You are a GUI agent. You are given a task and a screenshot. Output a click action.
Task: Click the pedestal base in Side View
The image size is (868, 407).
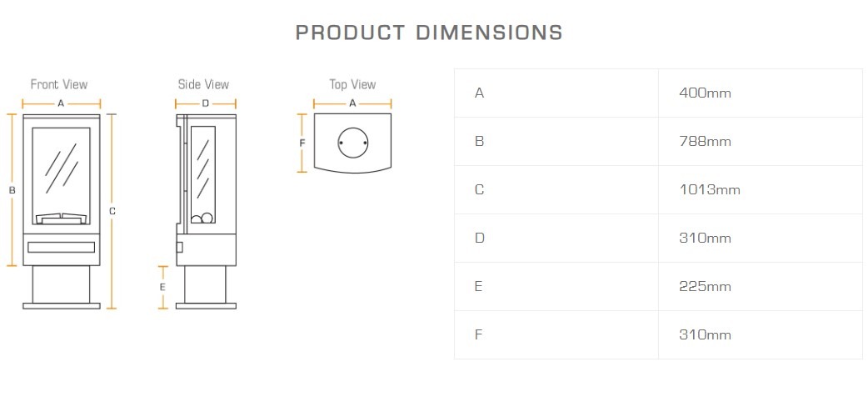pyautogui.click(x=204, y=286)
